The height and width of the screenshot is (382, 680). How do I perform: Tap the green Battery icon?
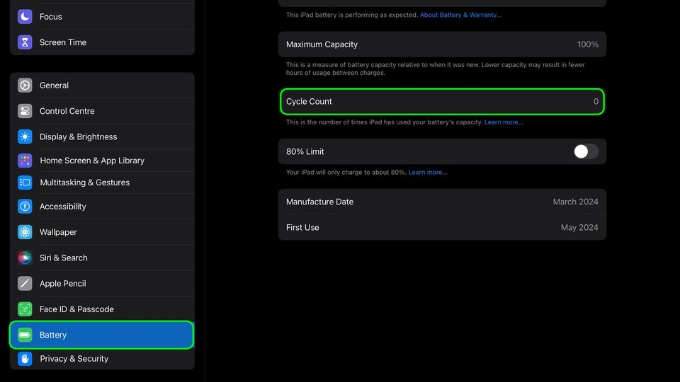click(x=25, y=335)
